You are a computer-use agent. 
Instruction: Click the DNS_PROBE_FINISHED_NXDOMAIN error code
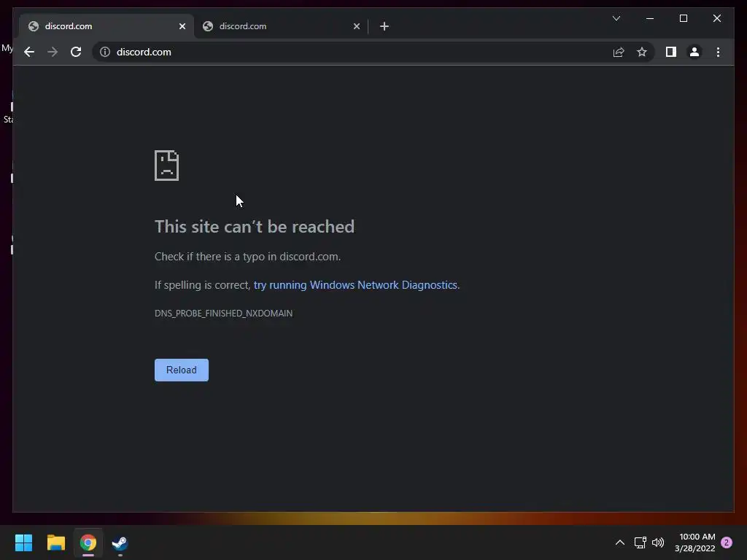point(223,314)
